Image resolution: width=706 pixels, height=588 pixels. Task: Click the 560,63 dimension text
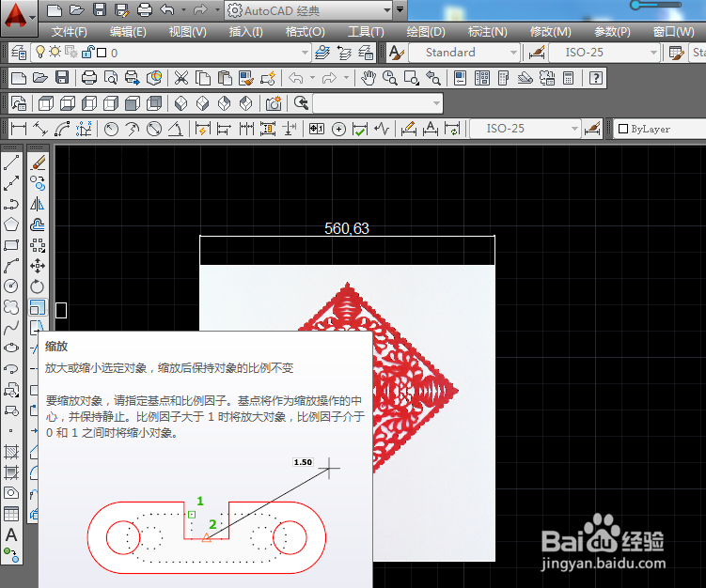[x=347, y=228]
